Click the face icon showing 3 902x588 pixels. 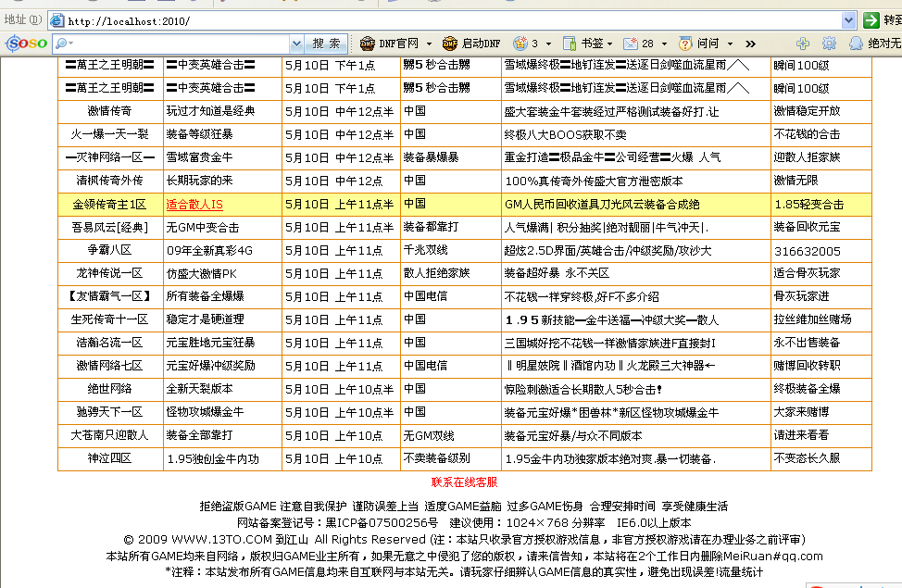coord(520,44)
